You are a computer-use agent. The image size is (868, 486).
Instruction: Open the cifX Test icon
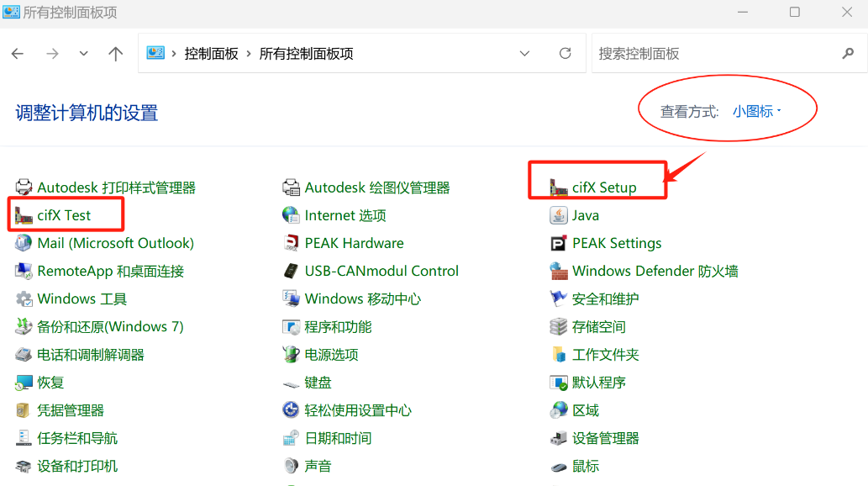[24, 215]
